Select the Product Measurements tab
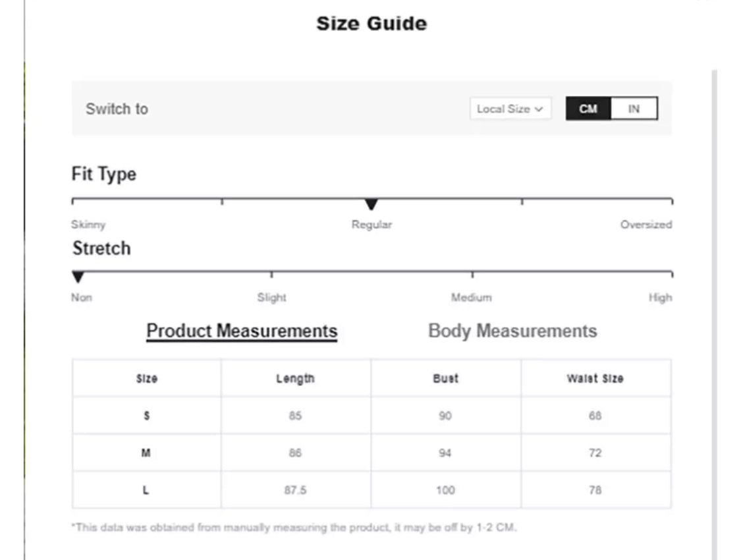The image size is (741, 560). point(242,331)
